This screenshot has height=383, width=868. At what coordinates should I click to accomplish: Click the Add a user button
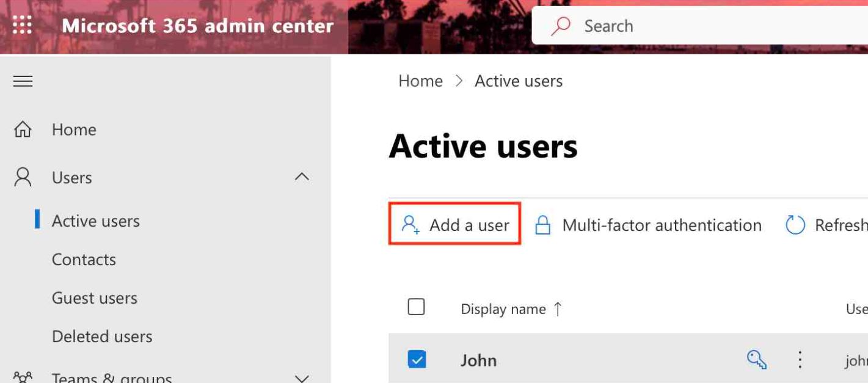pos(455,225)
